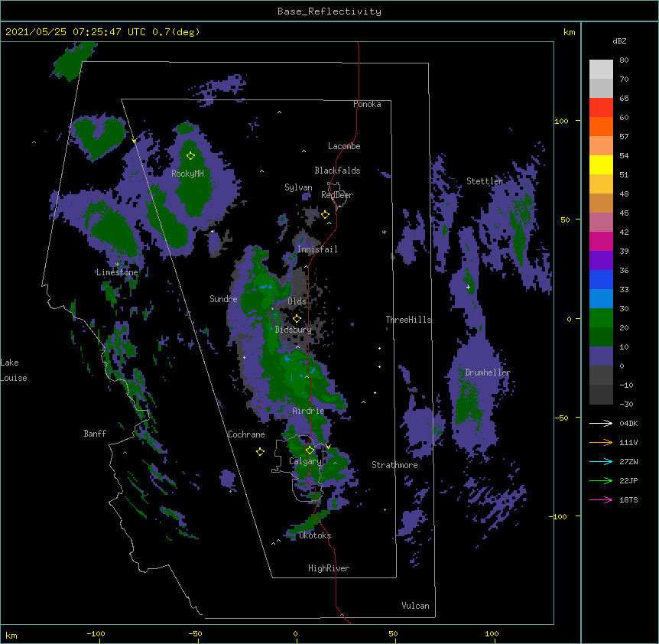This screenshot has height=644, width=659.
Task: Click the yellow diamond marker near Olds
Action: (297, 319)
